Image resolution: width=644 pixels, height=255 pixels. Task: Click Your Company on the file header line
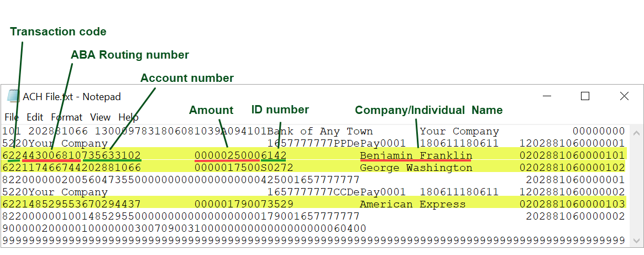pos(459,132)
